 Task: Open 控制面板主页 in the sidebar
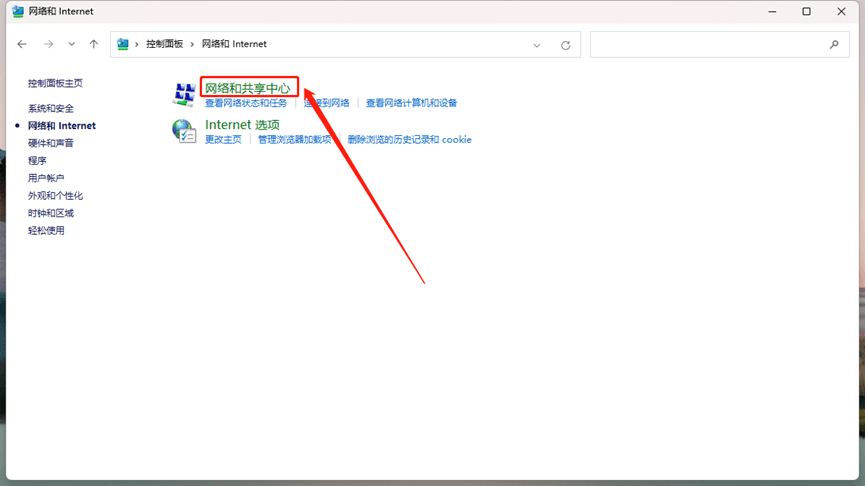coord(55,83)
